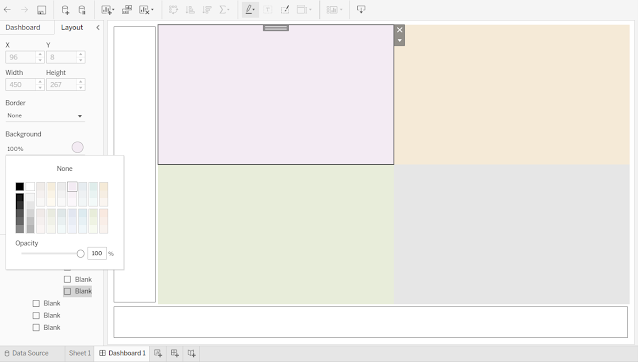Viewport: 639px width, 362px height.
Task: Open the fit view toolbar control
Action: pyautogui.click(x=304, y=10)
